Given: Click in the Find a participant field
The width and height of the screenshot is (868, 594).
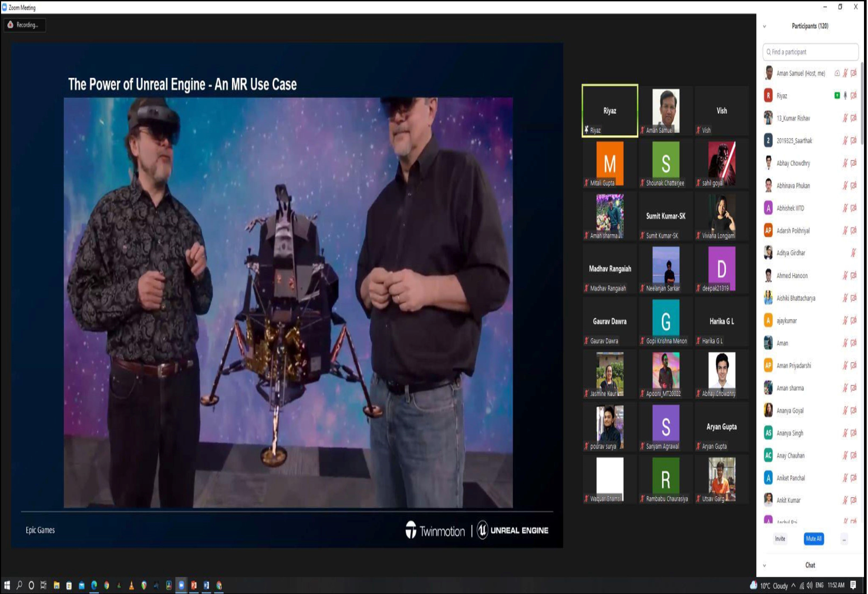Looking at the screenshot, I should click(810, 52).
